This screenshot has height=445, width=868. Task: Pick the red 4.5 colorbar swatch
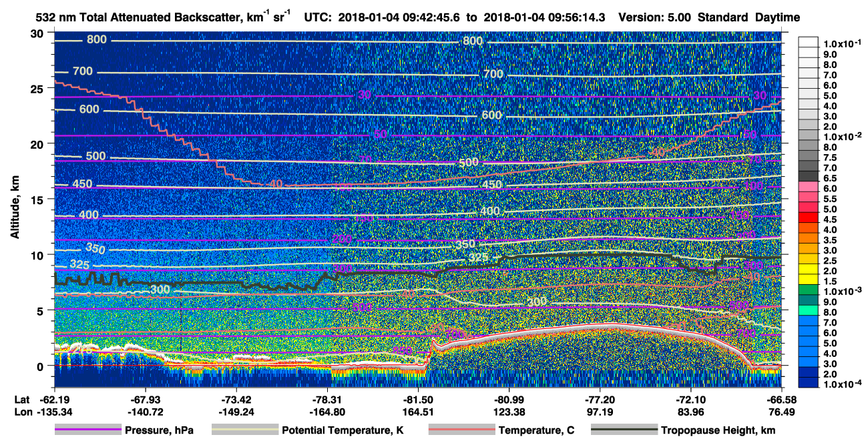(809, 219)
